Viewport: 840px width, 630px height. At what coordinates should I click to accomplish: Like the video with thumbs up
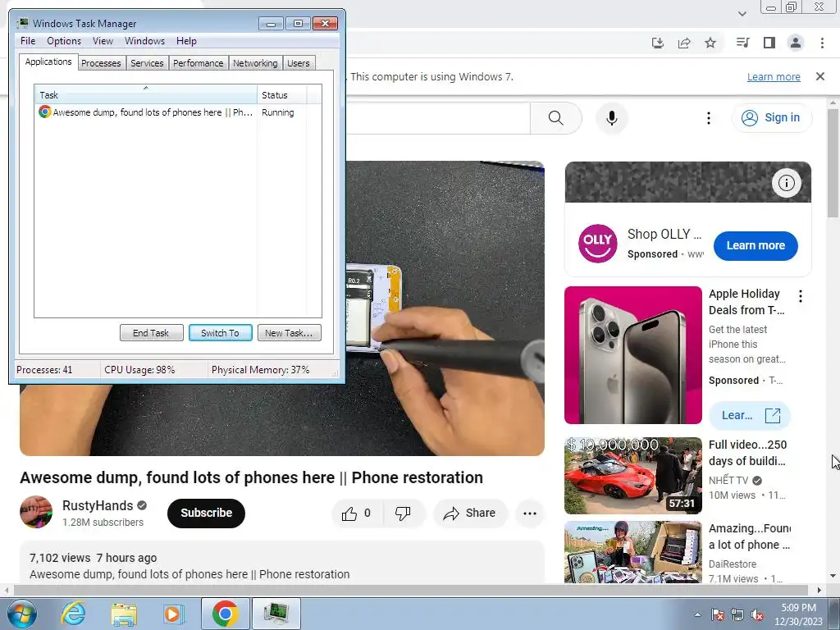[x=356, y=514]
